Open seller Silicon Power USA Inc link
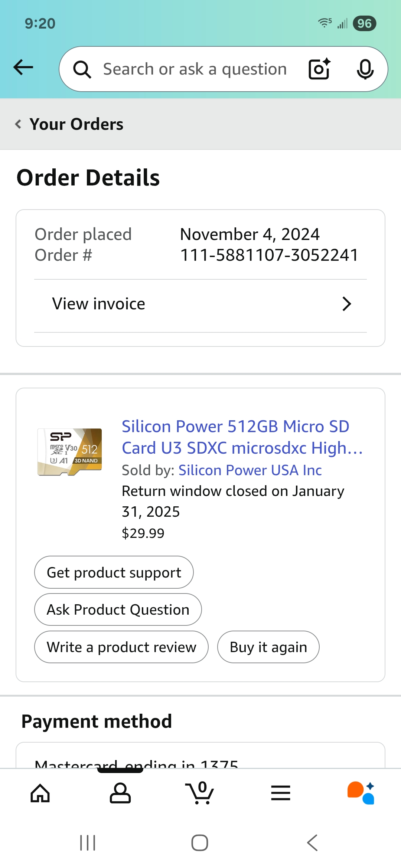 [250, 470]
